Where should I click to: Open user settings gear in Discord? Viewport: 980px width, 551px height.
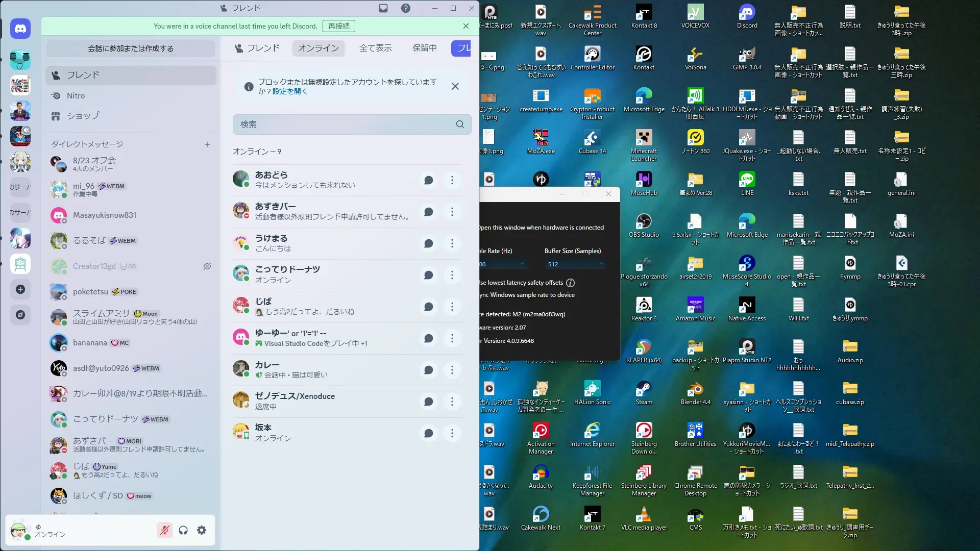pos(202,531)
